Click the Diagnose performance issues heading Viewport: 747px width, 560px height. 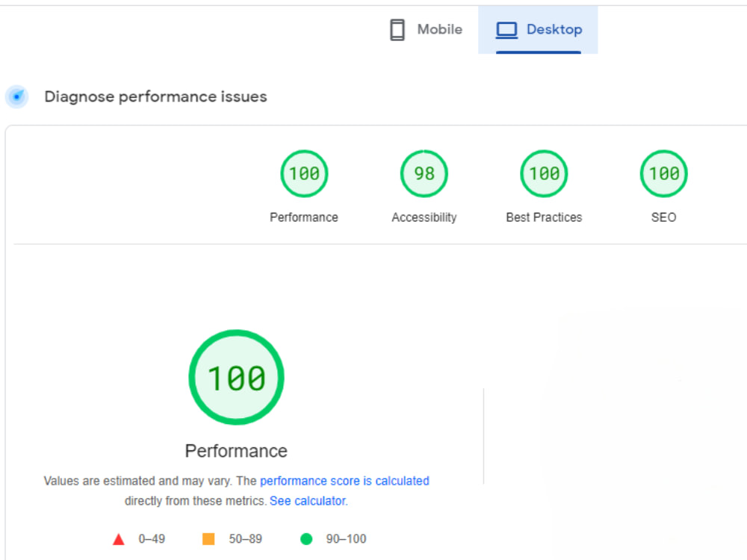pyautogui.click(x=155, y=96)
